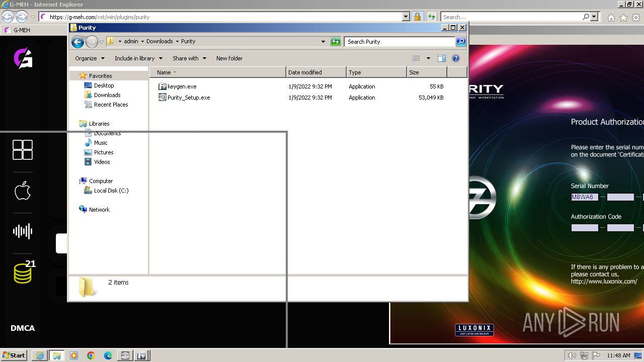The height and width of the screenshot is (362, 644).
Task: Open Videos library
Action: tap(102, 162)
